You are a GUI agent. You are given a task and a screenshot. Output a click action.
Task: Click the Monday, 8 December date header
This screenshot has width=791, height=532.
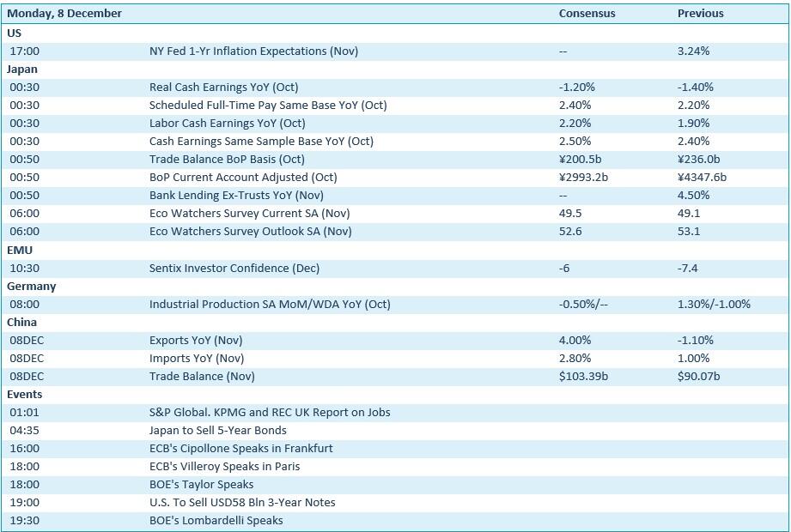tap(64, 14)
